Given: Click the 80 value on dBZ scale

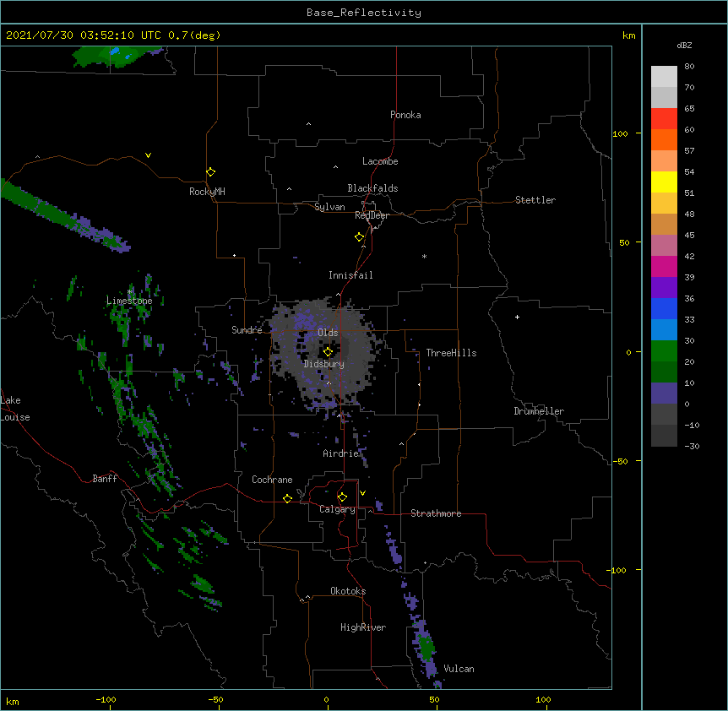Looking at the screenshot, I should [x=689, y=67].
